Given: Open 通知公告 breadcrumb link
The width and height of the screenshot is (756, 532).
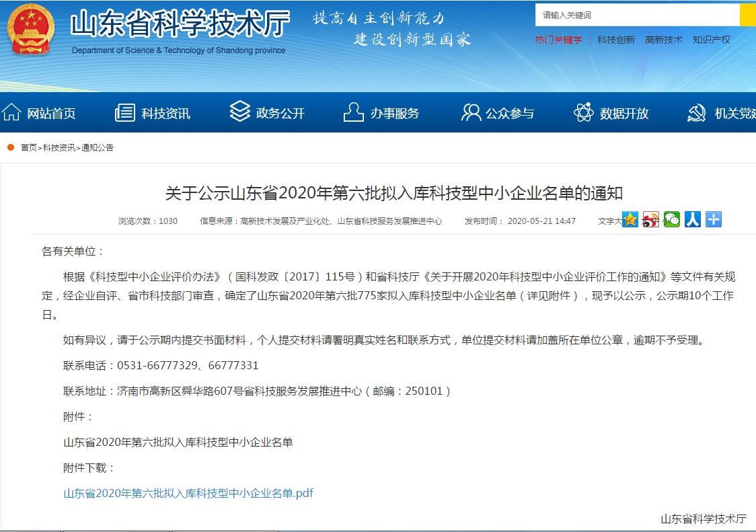Looking at the screenshot, I should click(x=98, y=147).
